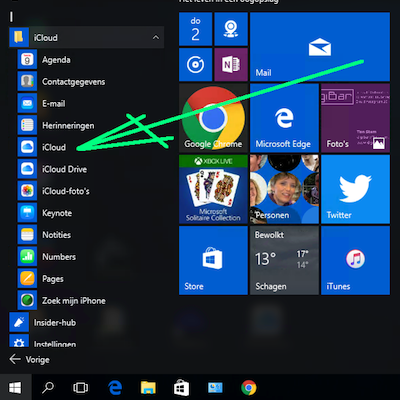Open the calendar tile showing do 2
The height and width of the screenshot is (400, 400).
click(195, 29)
